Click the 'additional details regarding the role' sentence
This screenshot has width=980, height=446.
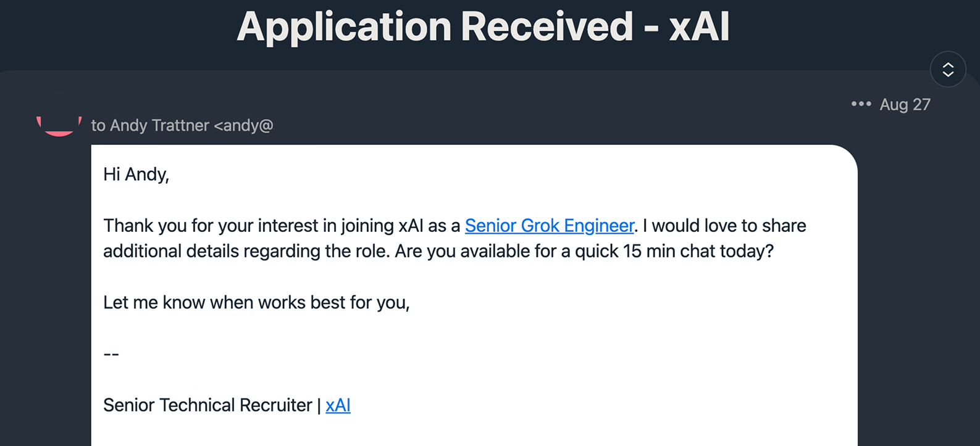[246, 252]
